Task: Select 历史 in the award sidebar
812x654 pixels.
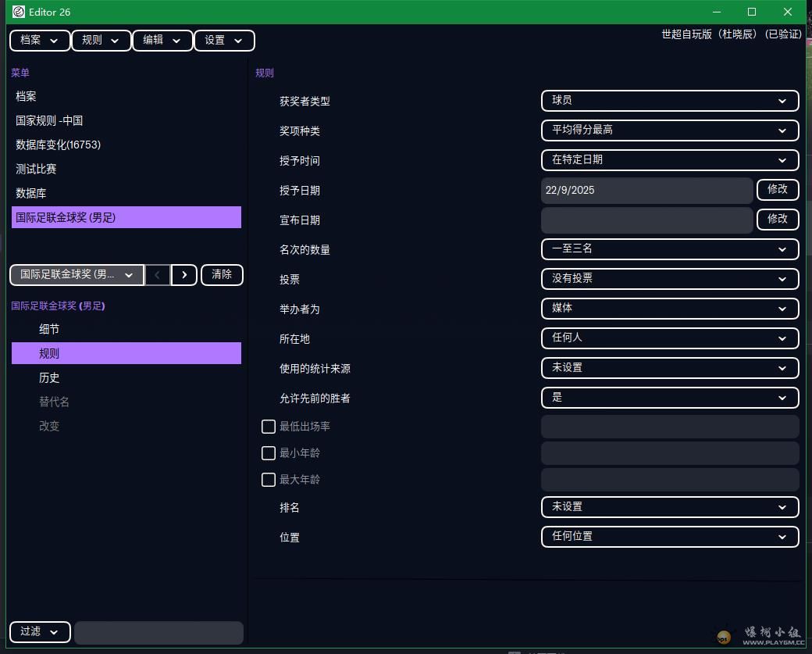Action: pos(49,377)
